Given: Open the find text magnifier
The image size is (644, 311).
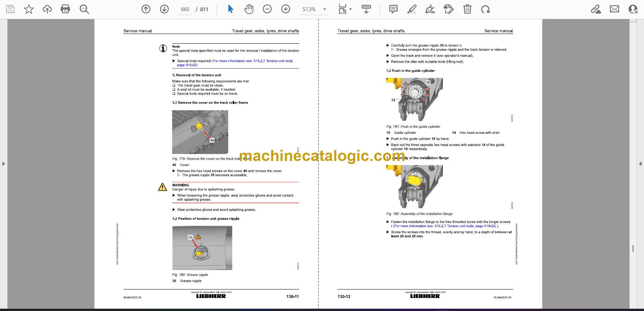Looking at the screenshot, I should pyautogui.click(x=84, y=9).
